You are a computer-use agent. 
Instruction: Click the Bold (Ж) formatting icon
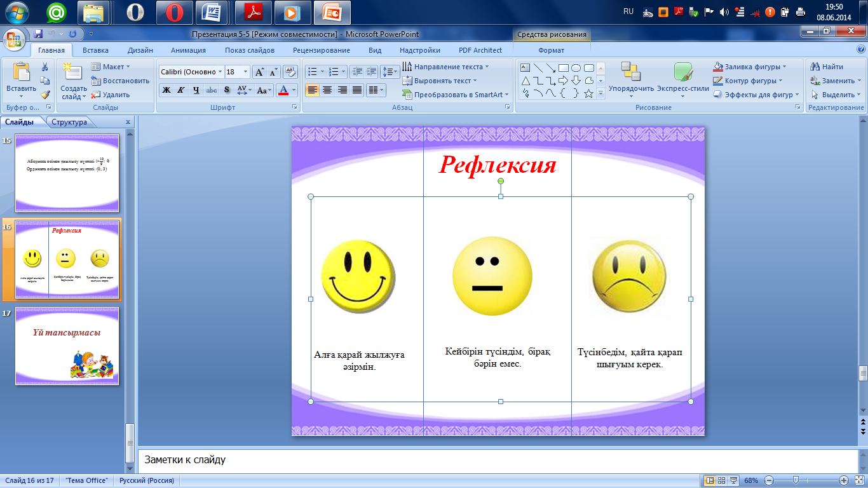click(166, 90)
